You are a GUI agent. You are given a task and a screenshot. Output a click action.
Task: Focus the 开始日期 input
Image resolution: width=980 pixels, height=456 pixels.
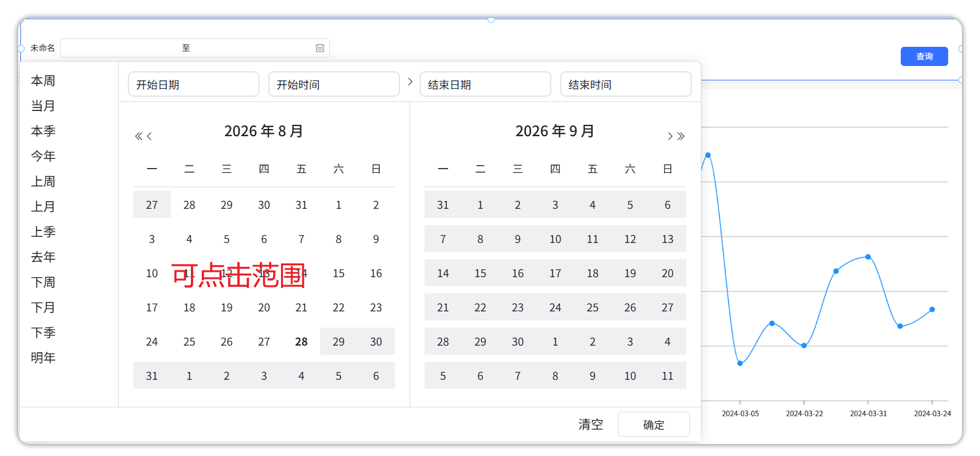[193, 84]
